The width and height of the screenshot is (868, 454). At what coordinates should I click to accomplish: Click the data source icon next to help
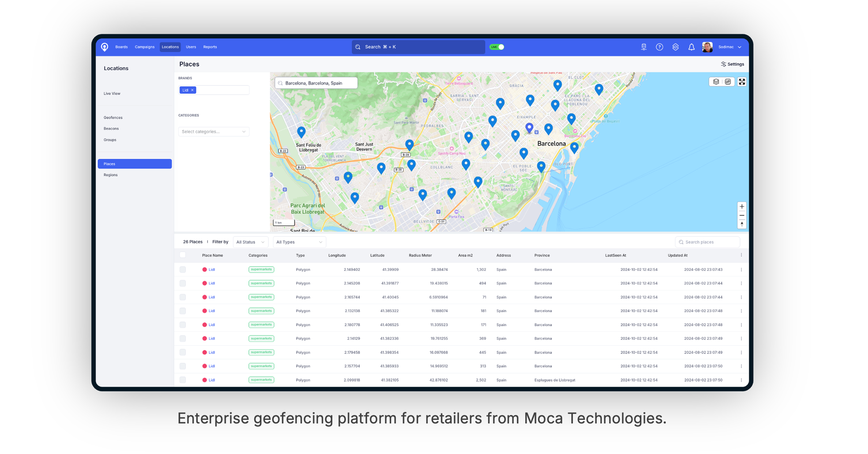pyautogui.click(x=644, y=47)
